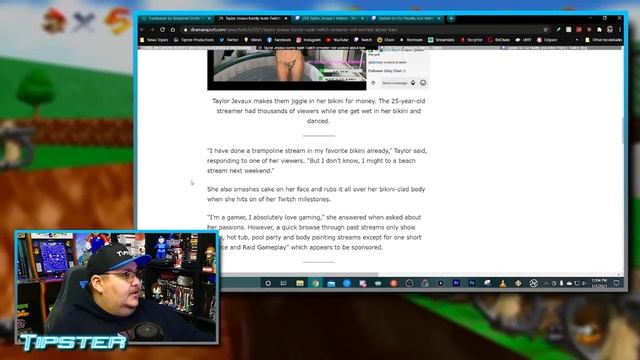
Task: Open the Restream bookmark
Action: point(411,40)
